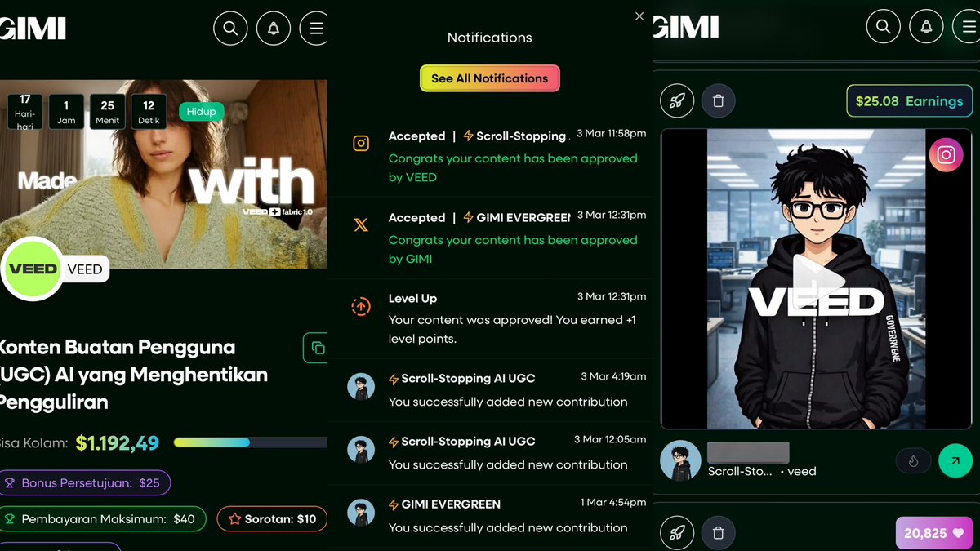980x551 pixels.
Task: Open the round VEED brand logo
Action: [x=33, y=269]
